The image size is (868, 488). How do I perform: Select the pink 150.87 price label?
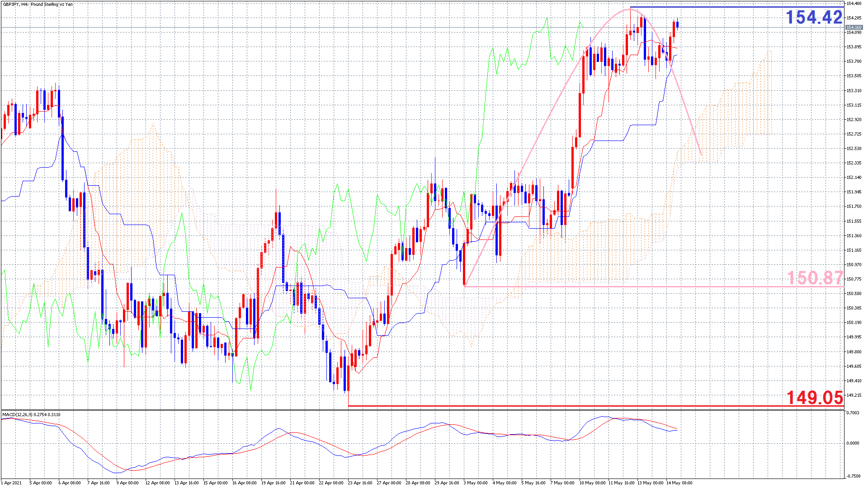815,277
